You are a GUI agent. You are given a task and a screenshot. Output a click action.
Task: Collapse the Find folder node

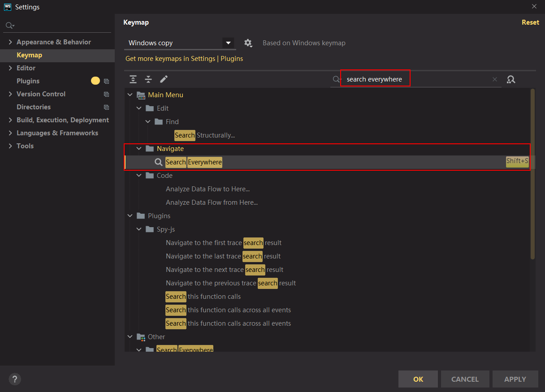148,122
